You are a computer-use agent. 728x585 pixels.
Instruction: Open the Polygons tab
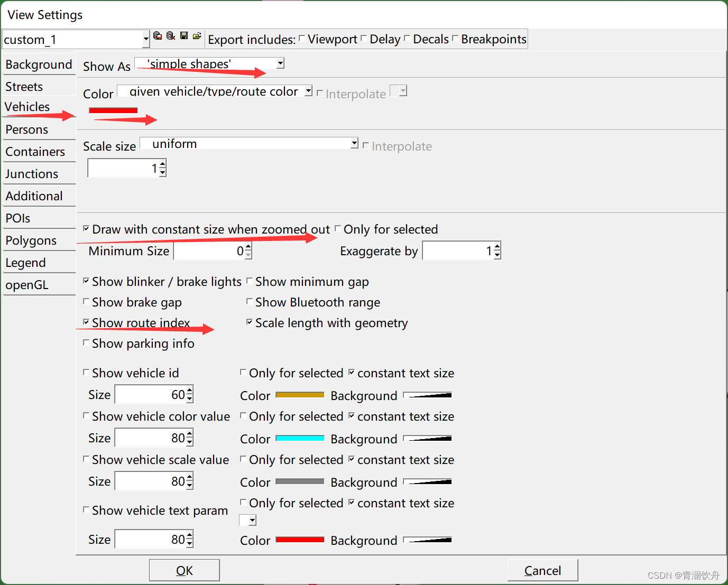(39, 240)
